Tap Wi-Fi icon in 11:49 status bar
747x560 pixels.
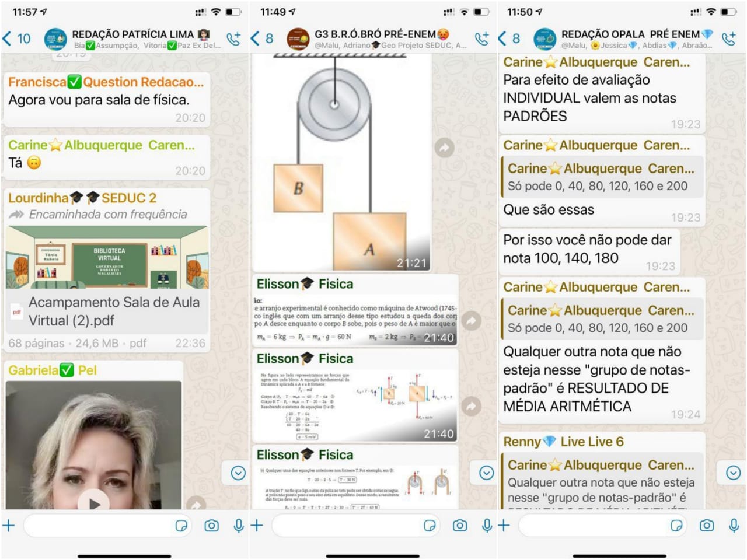point(465,12)
